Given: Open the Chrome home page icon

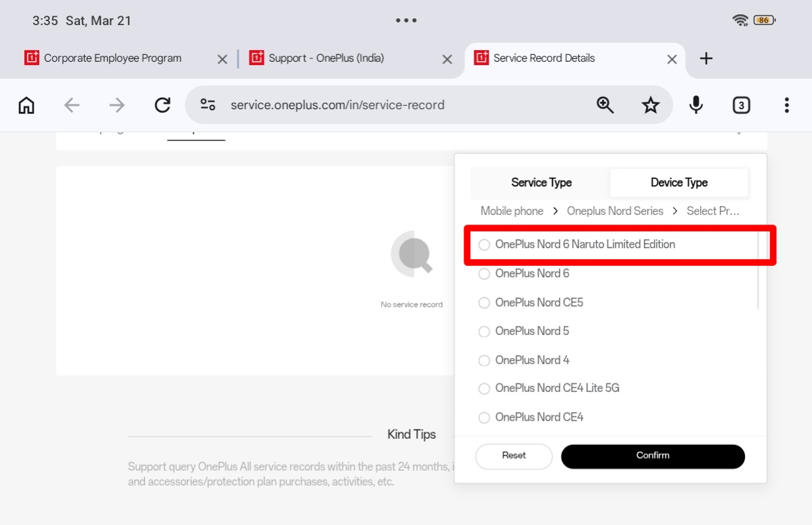Looking at the screenshot, I should click(26, 105).
